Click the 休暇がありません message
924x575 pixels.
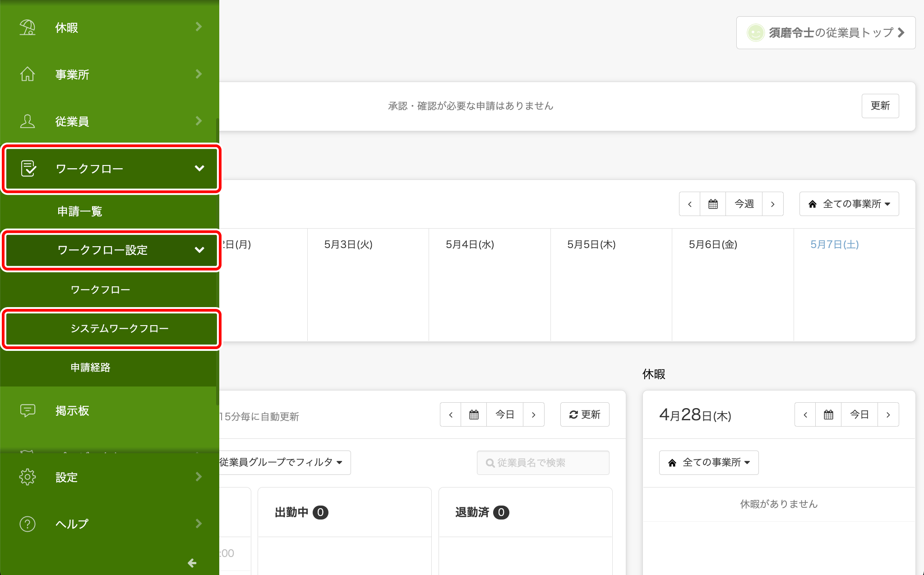[x=779, y=504]
